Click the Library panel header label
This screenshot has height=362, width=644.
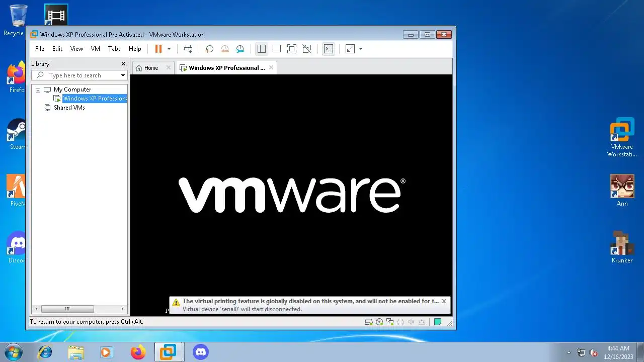(x=40, y=64)
